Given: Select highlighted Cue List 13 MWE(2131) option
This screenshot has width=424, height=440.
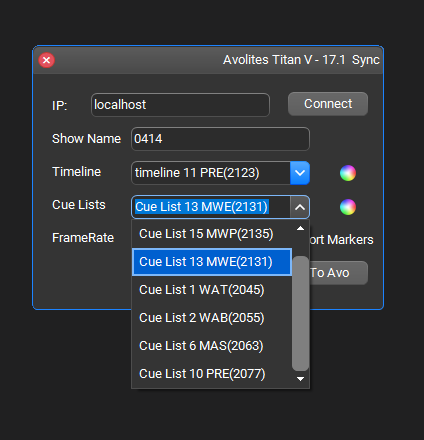Looking at the screenshot, I should [x=212, y=262].
